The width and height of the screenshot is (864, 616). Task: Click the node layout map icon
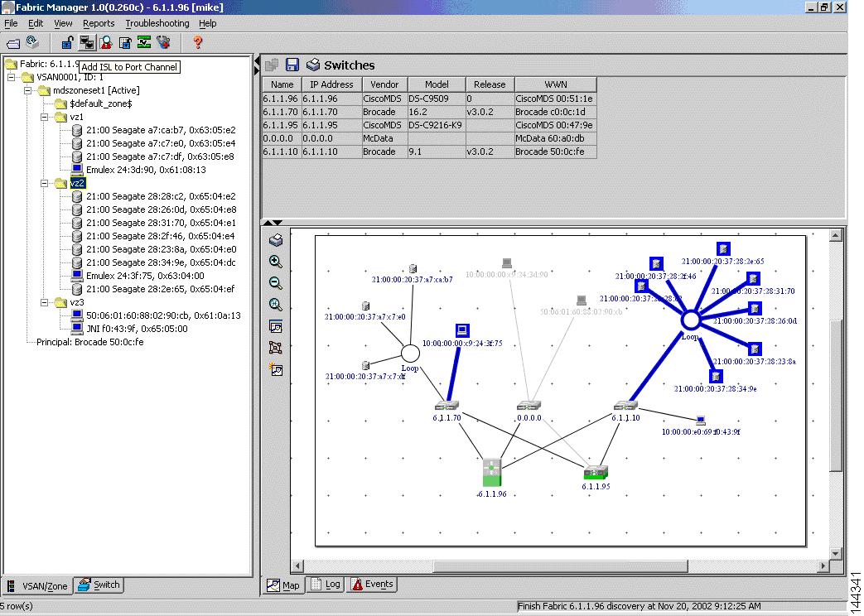[x=276, y=348]
